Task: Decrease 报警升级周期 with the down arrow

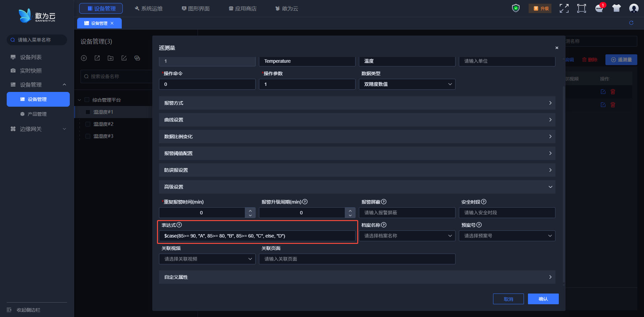Action: tap(350, 215)
